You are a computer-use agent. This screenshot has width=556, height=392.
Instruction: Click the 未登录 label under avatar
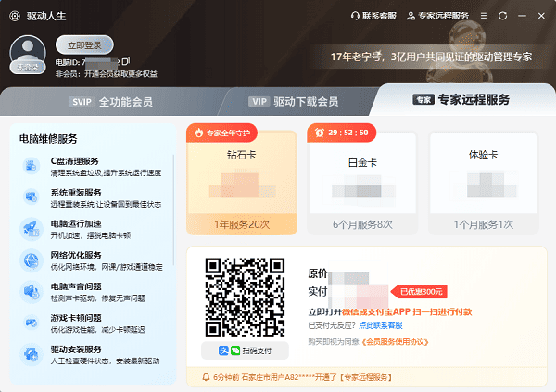pyautogui.click(x=28, y=67)
